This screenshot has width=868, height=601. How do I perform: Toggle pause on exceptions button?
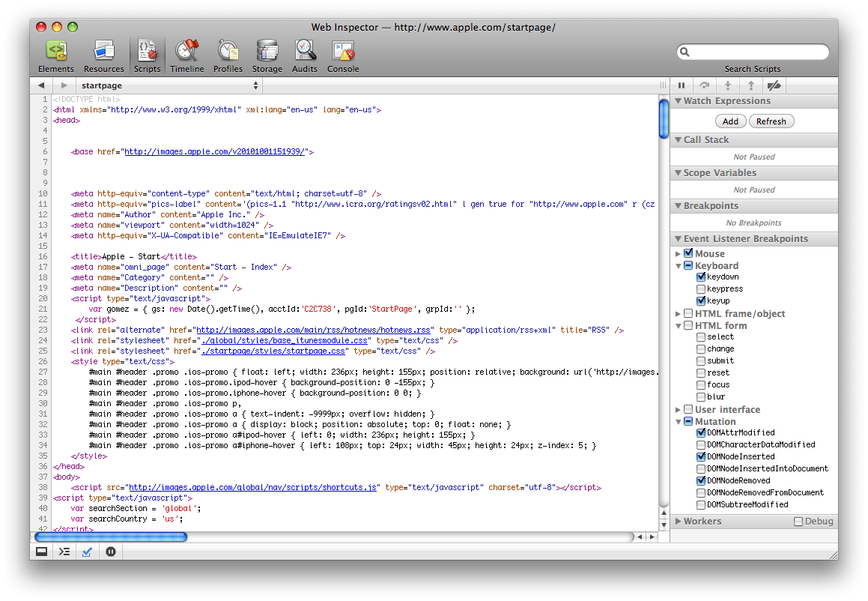tap(111, 552)
